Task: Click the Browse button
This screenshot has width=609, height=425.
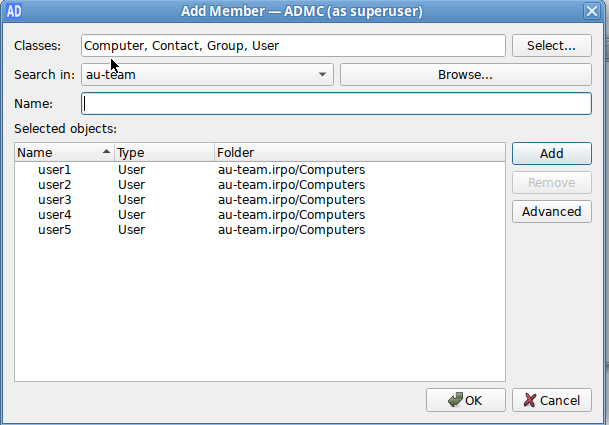Action: point(465,75)
